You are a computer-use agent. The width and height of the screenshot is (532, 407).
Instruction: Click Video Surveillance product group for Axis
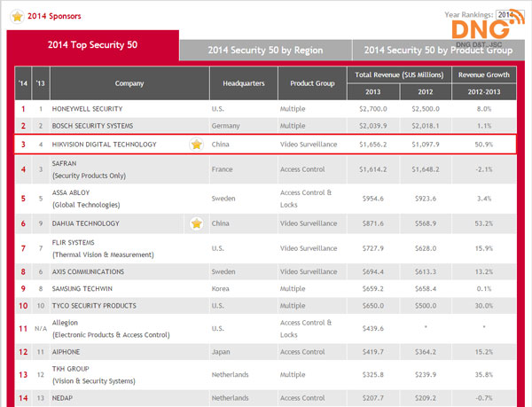point(309,271)
